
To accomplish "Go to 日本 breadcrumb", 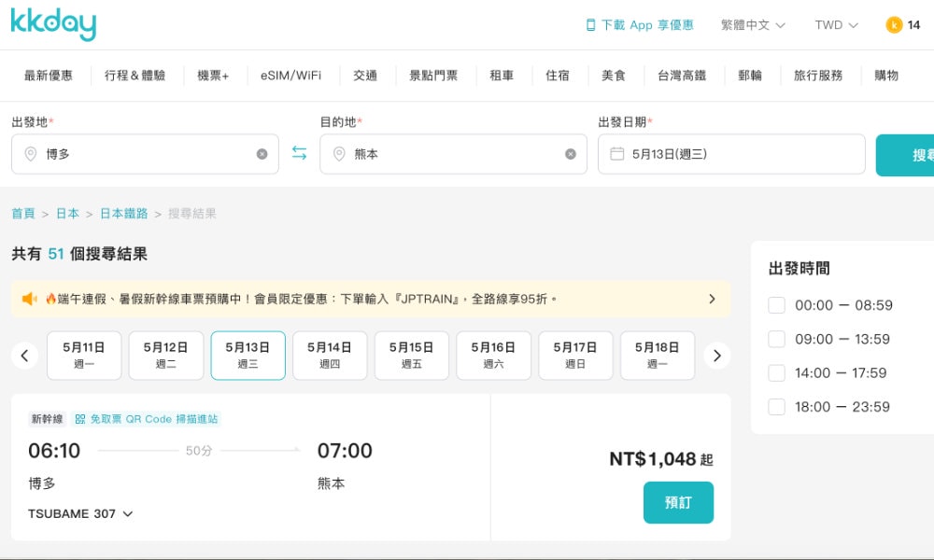I will pyautogui.click(x=67, y=214).
